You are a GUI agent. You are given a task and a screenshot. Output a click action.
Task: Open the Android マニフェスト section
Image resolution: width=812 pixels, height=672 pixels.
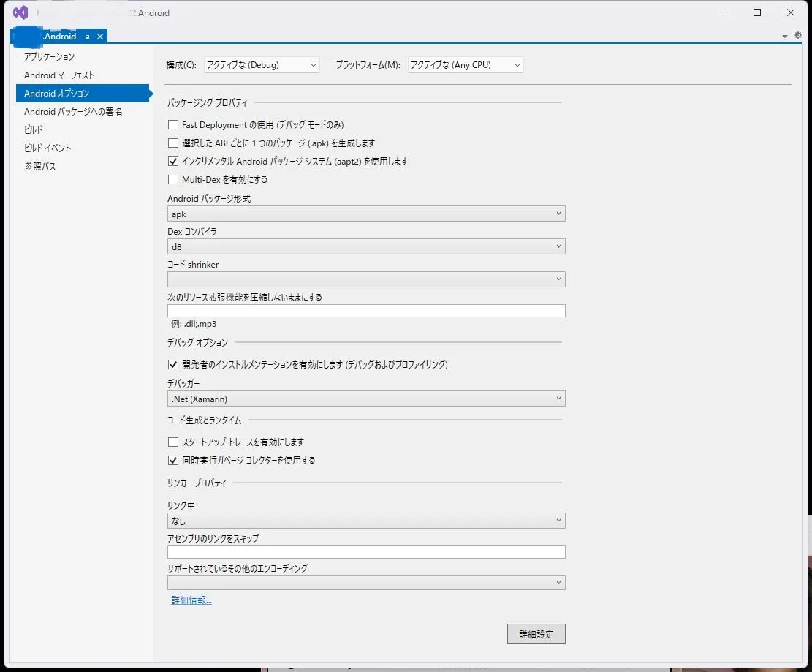[59, 75]
